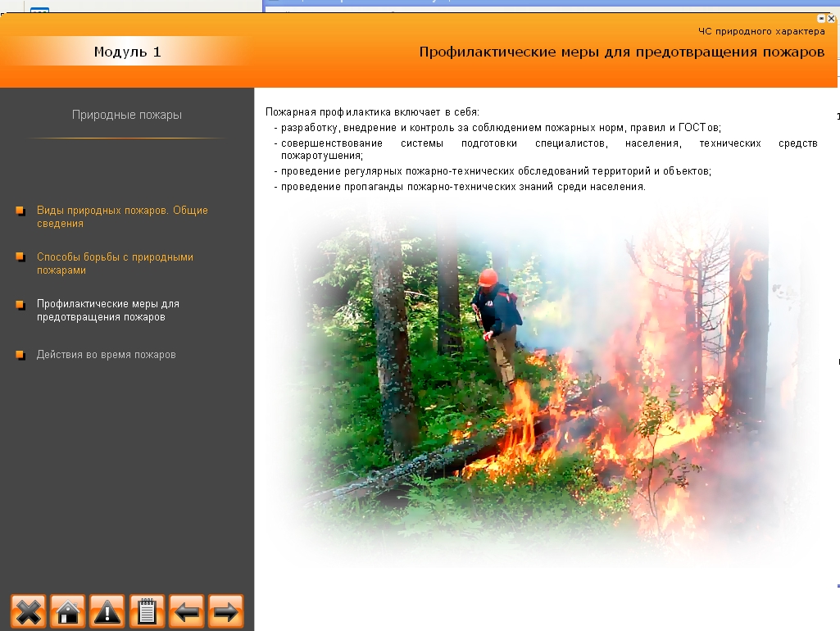Close the course window with top-right X

[x=833, y=17]
